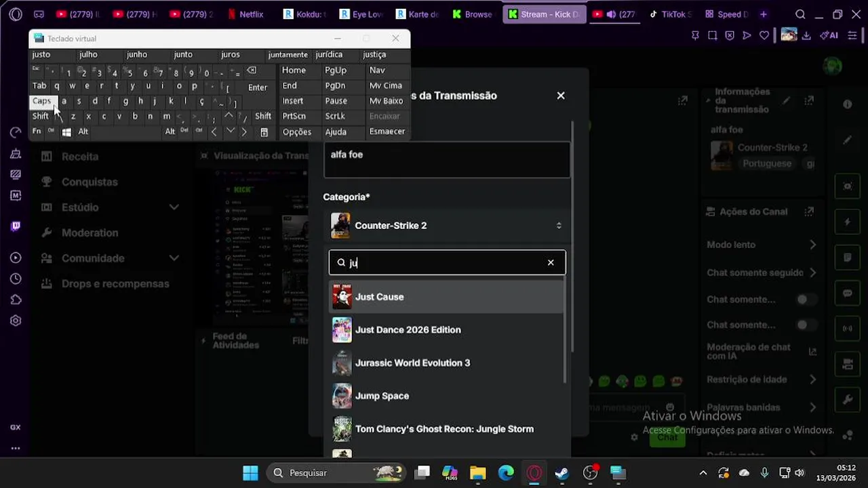Viewport: 868px width, 488px height.
Task: Pop out Ações do Canal panel
Action: [809, 211]
